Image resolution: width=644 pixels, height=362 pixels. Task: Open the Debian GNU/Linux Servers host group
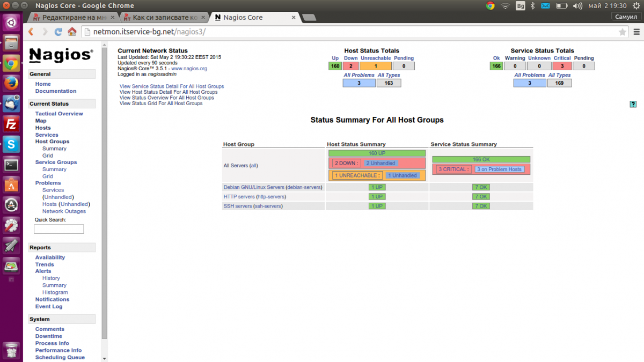pos(253,187)
